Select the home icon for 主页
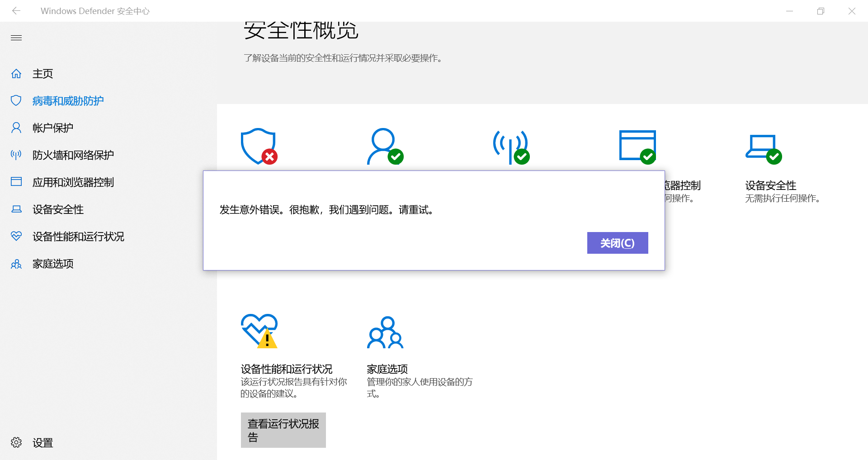Image resolution: width=868 pixels, height=460 pixels. pos(16,73)
